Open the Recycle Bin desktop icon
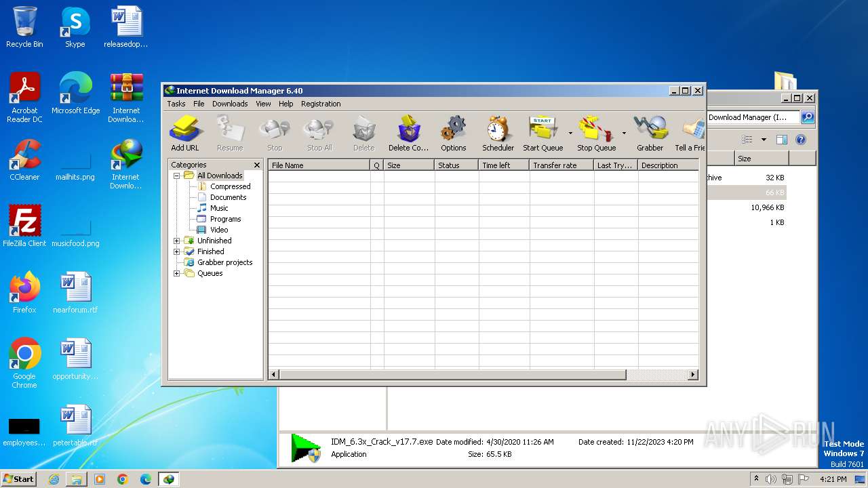 pos(24,27)
